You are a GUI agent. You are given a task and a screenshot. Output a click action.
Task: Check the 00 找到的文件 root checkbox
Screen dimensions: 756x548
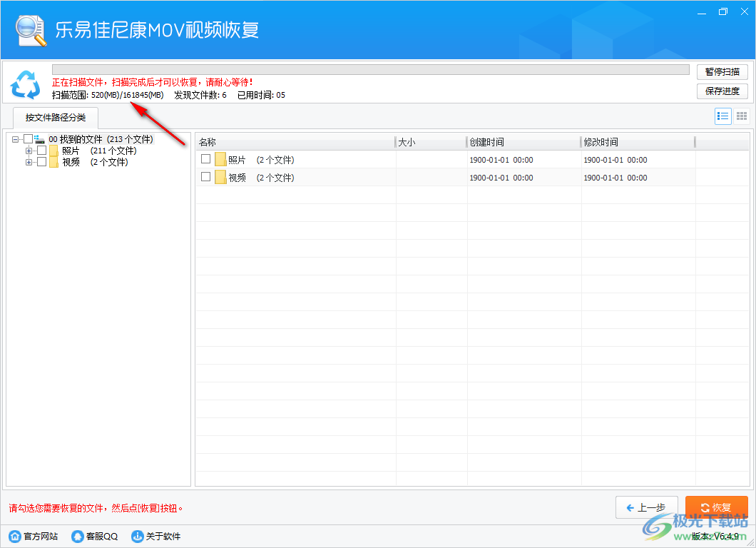(x=28, y=139)
